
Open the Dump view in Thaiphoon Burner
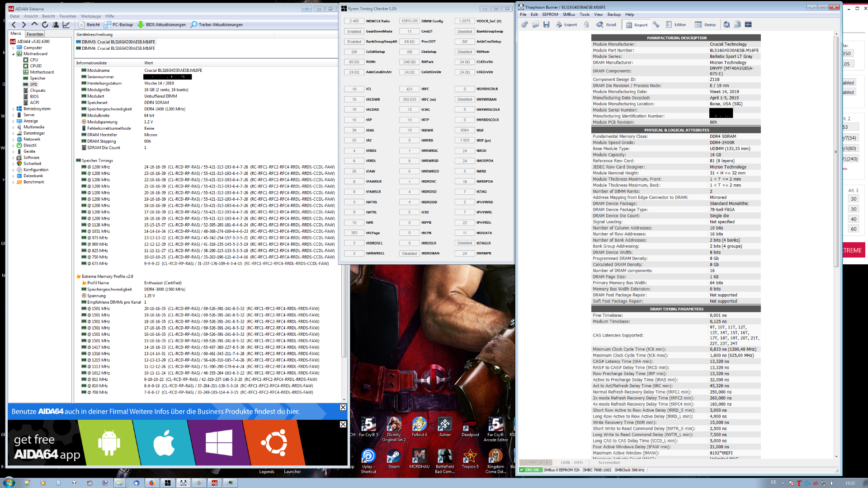[705, 25]
